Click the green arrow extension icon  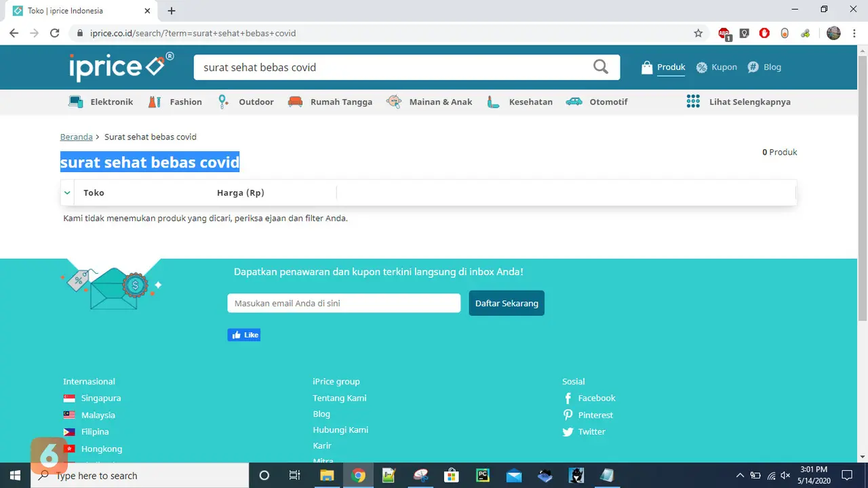[805, 33]
